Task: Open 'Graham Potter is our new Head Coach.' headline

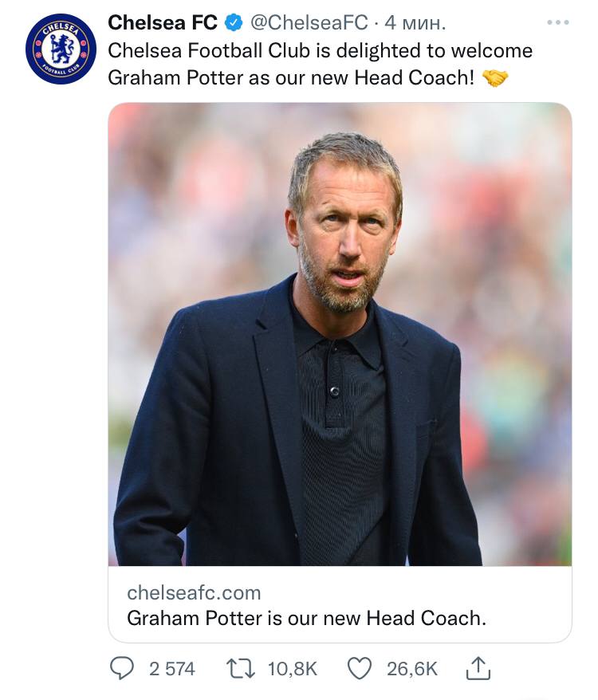Action: pyautogui.click(x=306, y=618)
